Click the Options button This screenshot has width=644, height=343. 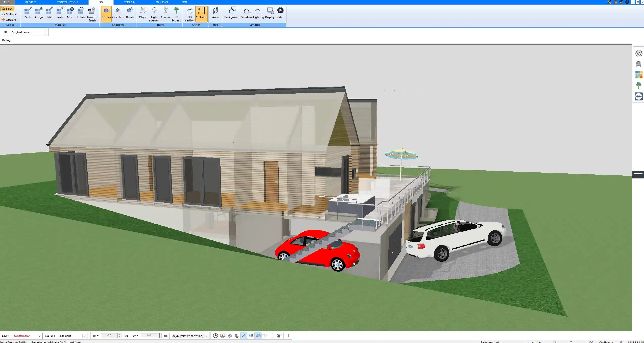click(9, 20)
